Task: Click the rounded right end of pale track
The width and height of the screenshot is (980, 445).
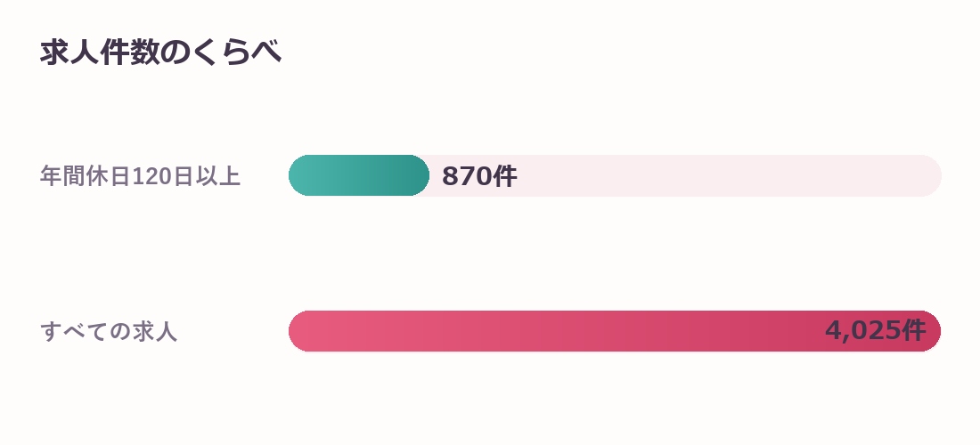Action: pos(929,175)
